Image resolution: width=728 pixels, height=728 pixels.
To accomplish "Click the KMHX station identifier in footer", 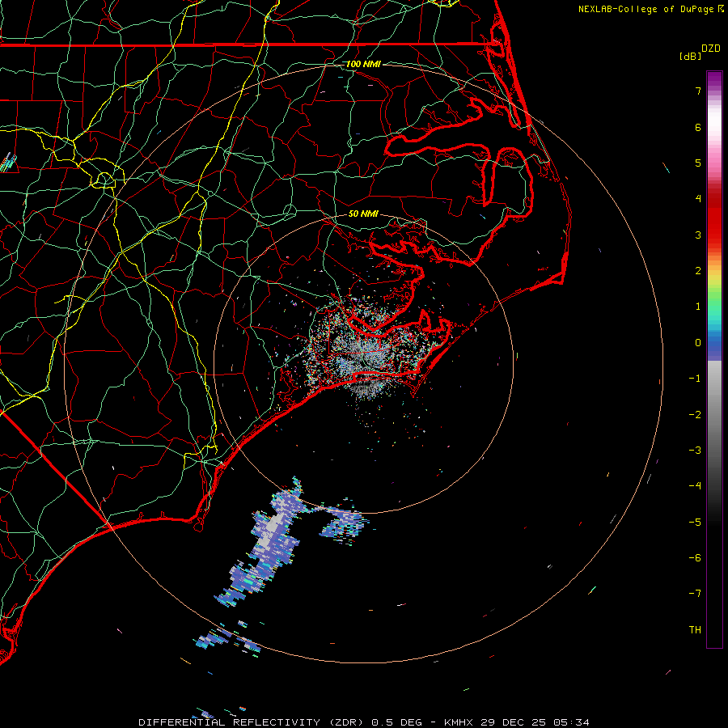I will click(459, 722).
